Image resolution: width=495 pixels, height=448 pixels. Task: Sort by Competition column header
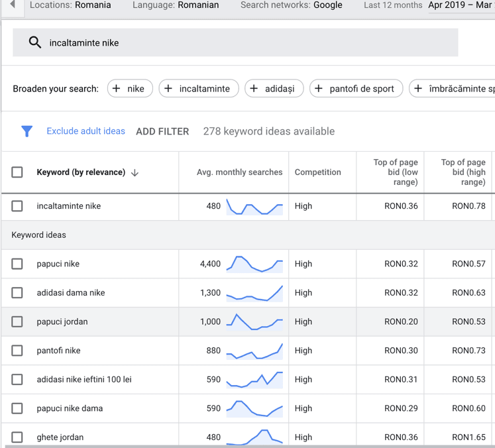point(317,172)
